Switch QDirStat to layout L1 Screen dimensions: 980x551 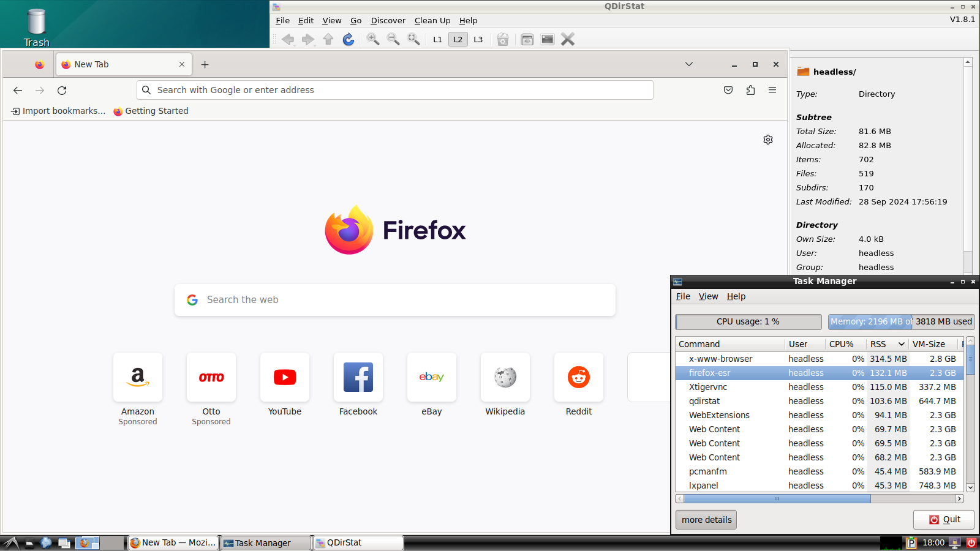coord(437,39)
